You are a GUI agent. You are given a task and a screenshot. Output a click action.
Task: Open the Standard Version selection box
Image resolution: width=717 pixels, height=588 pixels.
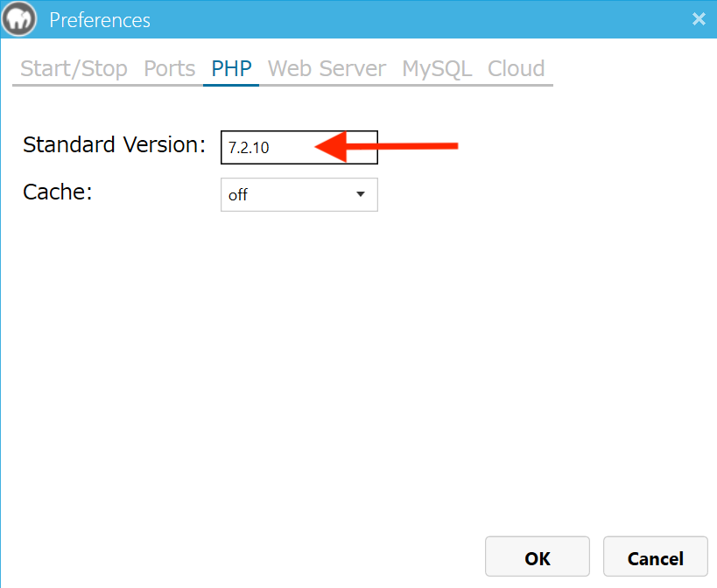(299, 147)
